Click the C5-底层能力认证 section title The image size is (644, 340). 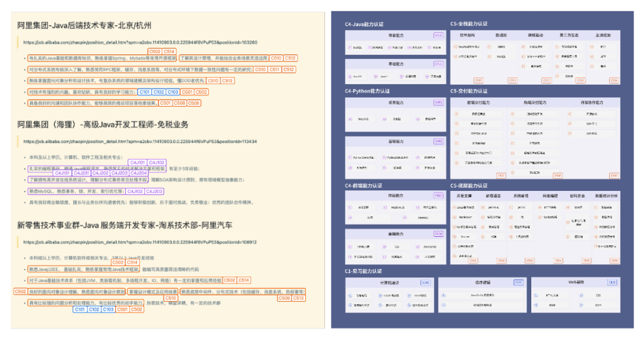coord(469,186)
